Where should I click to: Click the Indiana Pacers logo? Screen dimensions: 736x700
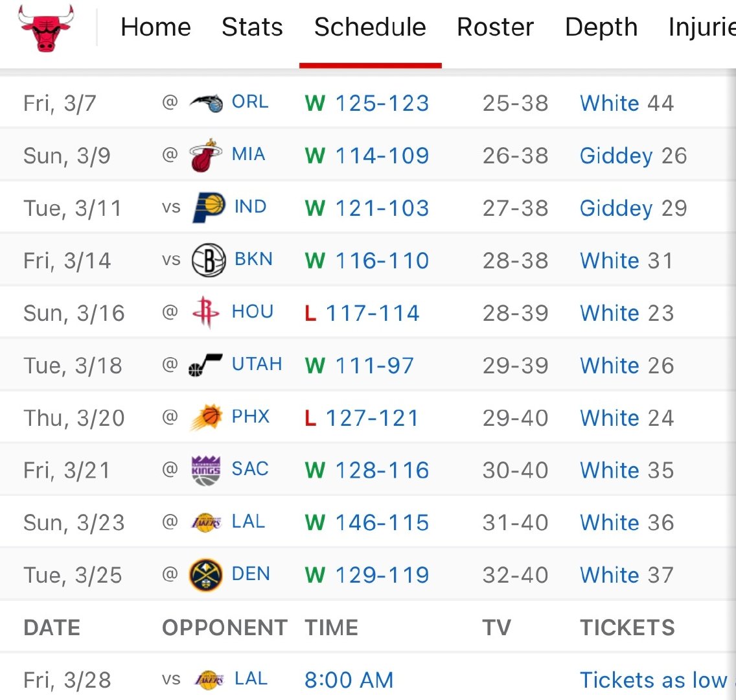coord(209,207)
